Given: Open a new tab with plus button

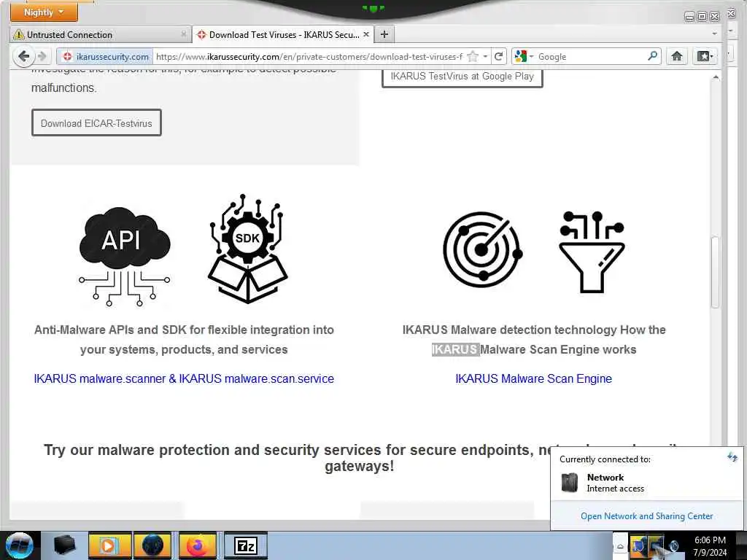Looking at the screenshot, I should point(384,34).
